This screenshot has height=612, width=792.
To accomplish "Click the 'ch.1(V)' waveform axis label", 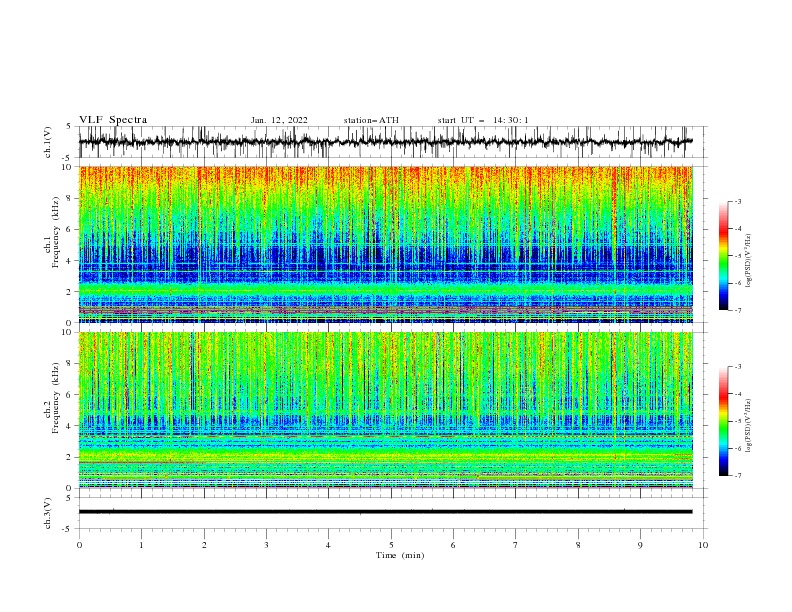I will (x=48, y=142).
